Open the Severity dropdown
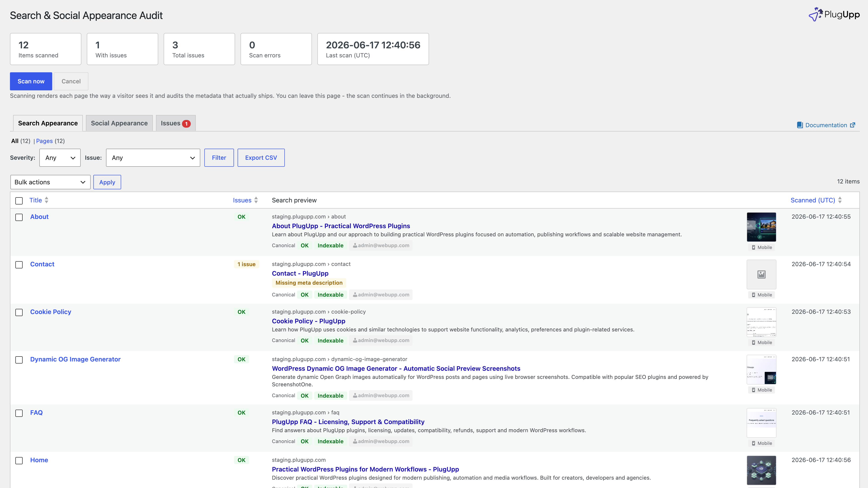 (x=60, y=158)
